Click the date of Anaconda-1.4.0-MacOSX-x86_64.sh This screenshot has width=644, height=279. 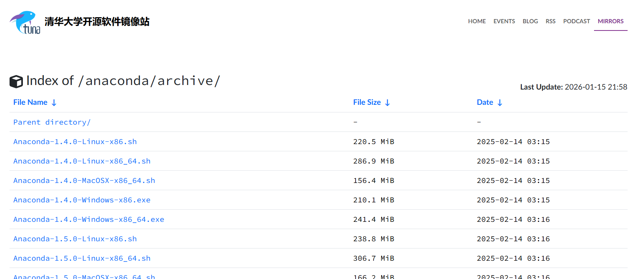[514, 181]
